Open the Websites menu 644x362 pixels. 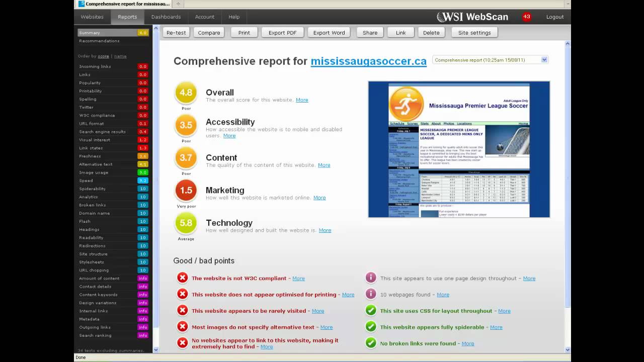click(x=92, y=17)
